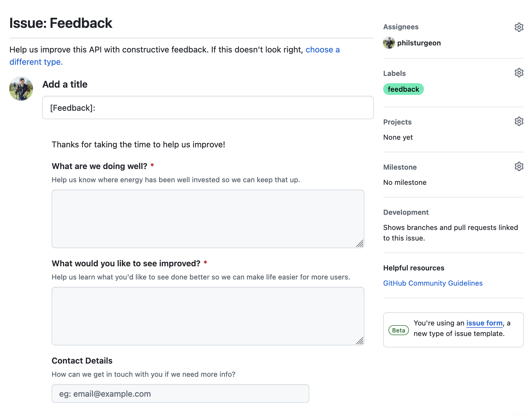The image size is (532, 416).
Task: Click the title field containing [Feedback]:
Action: coord(208,108)
